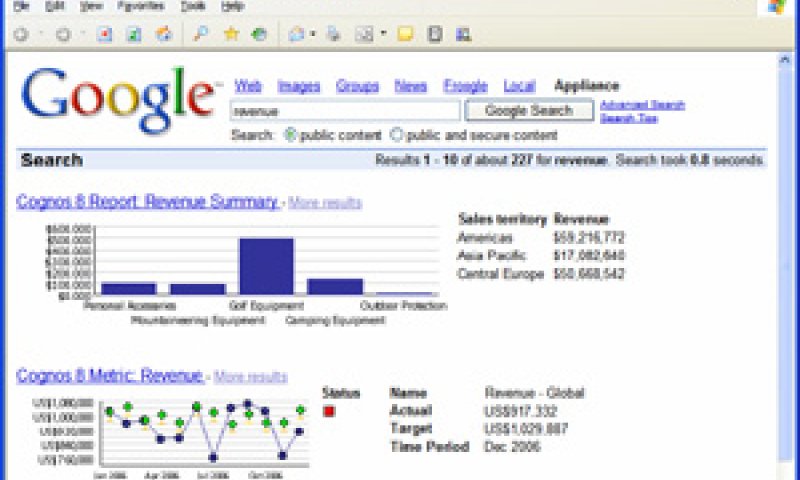Open the Edit menu
Image resolution: width=800 pixels, height=480 pixels.
coord(55,6)
